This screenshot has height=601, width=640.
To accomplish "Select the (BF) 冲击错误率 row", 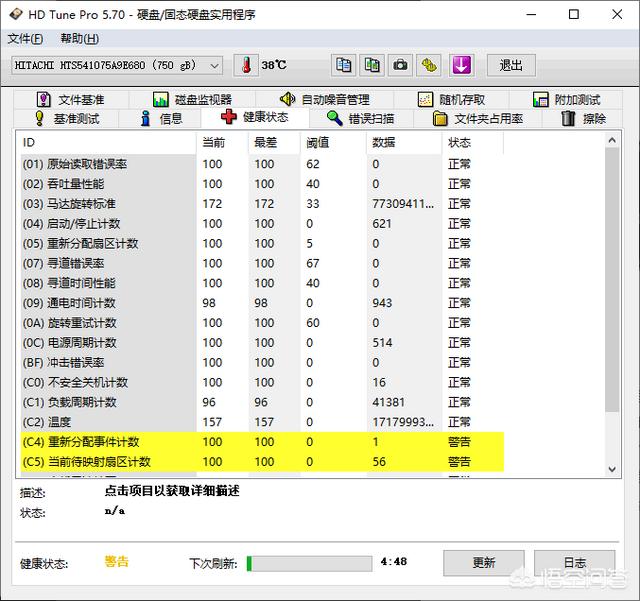I will (262, 363).
